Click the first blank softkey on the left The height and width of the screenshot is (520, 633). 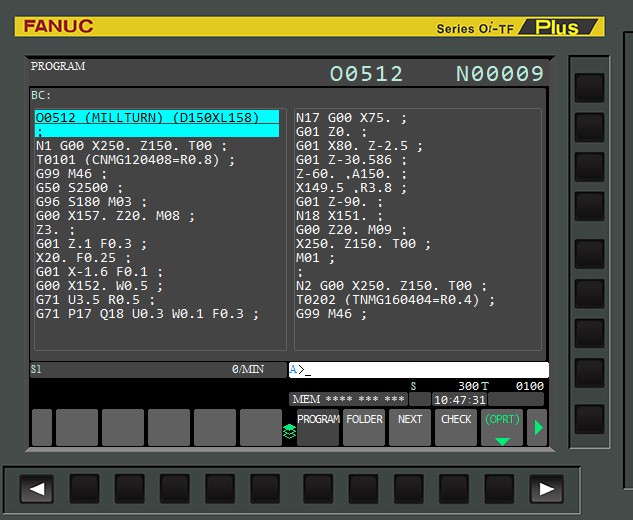[41, 427]
